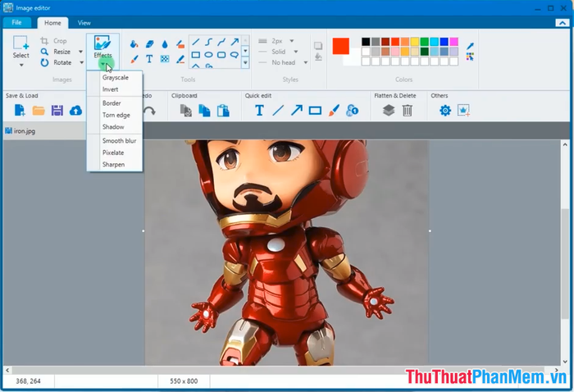Screen dimensions: 574x392
Task: Open the Rotate dropdown arrow
Action: point(81,62)
